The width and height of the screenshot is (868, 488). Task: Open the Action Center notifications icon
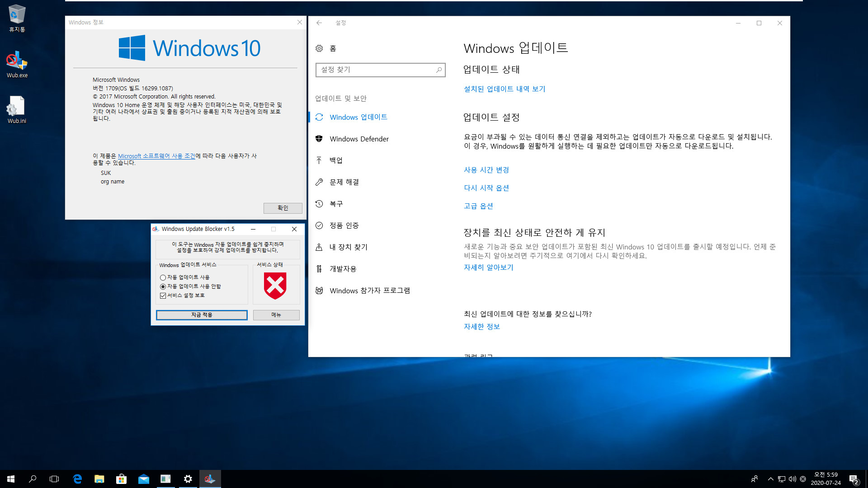854,479
